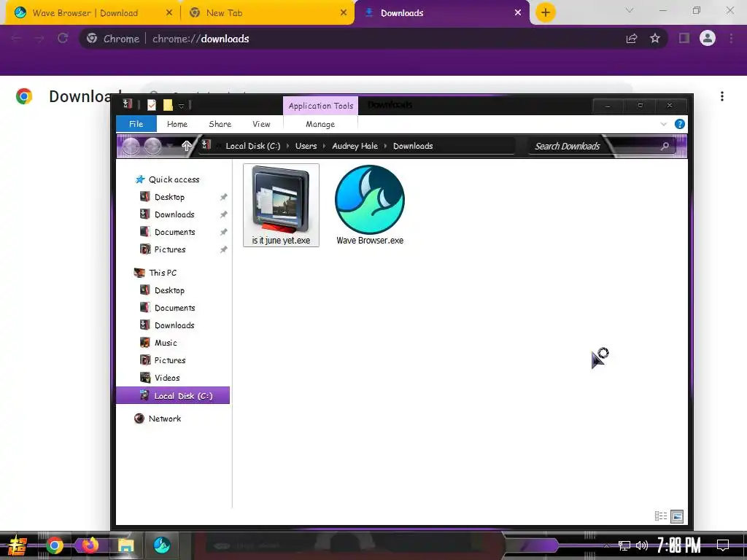The height and width of the screenshot is (560, 747).
Task: Click Downloads in address breadcrumb
Action: (x=413, y=146)
